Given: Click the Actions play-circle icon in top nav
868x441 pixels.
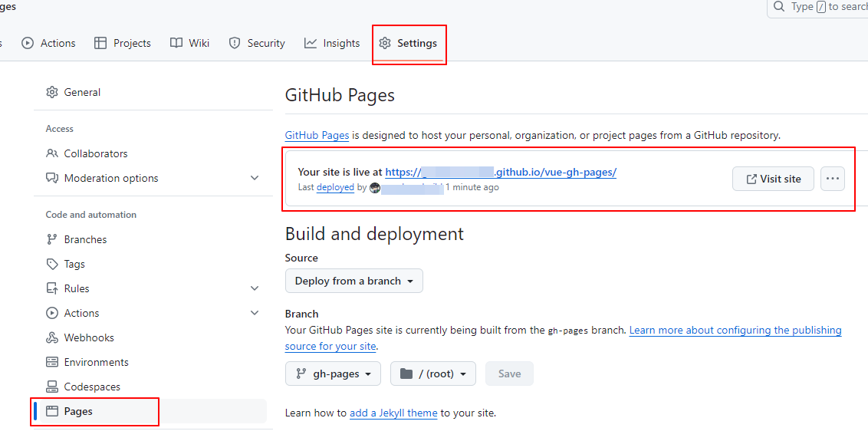Looking at the screenshot, I should click(x=28, y=43).
